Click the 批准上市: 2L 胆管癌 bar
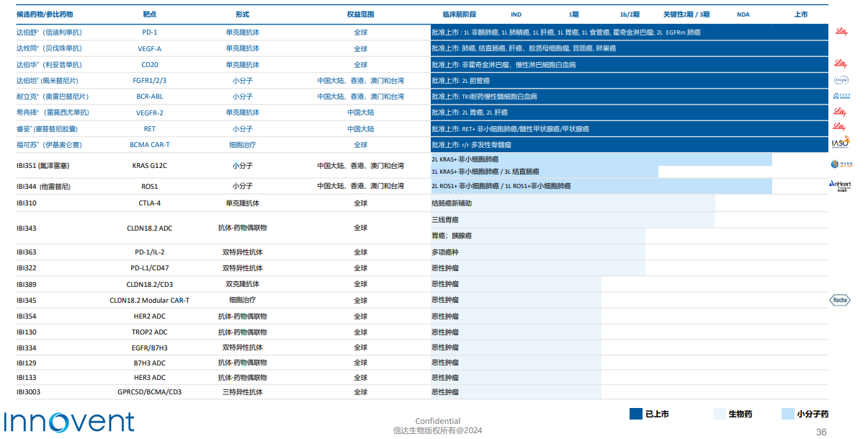The width and height of the screenshot is (868, 439). pos(630,81)
